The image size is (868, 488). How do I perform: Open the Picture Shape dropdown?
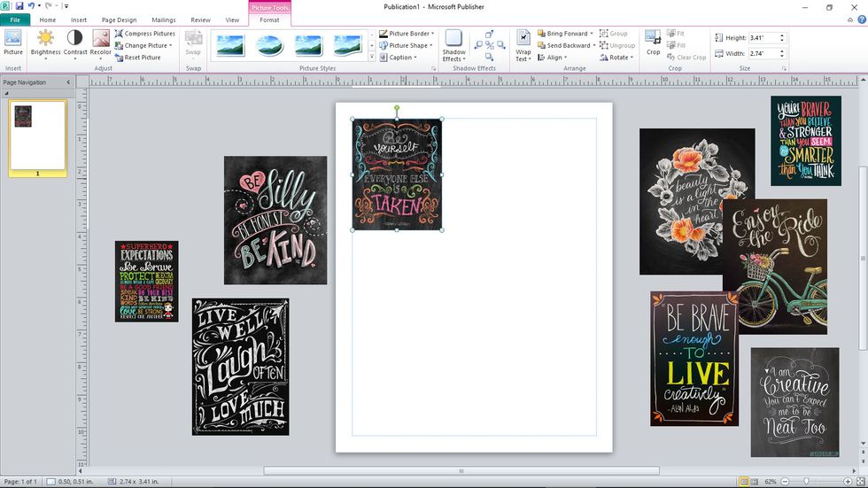pos(406,45)
